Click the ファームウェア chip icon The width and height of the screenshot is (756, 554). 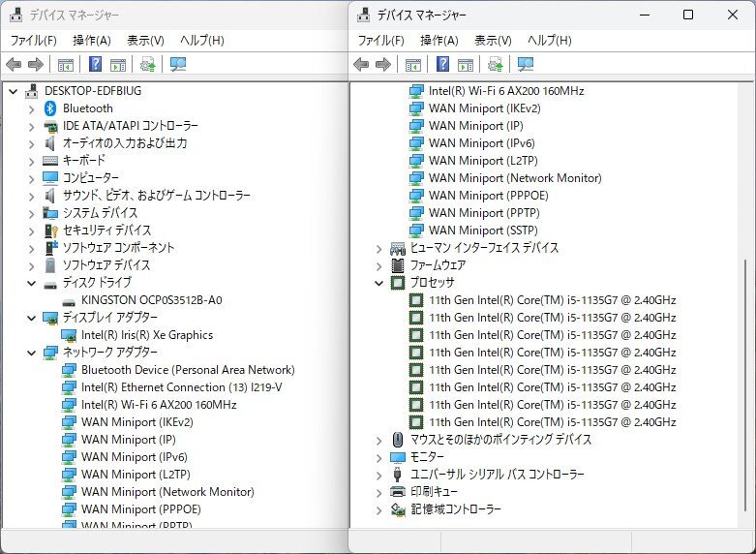coord(397,265)
